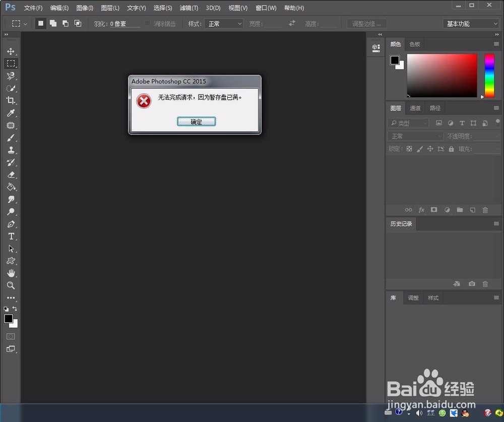The image size is (504, 422).
Task: Toggle lock transparent pixels
Action: (409, 149)
